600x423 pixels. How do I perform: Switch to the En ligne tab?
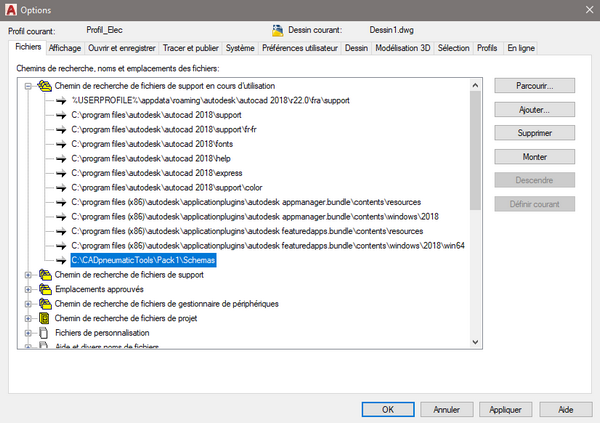point(521,48)
